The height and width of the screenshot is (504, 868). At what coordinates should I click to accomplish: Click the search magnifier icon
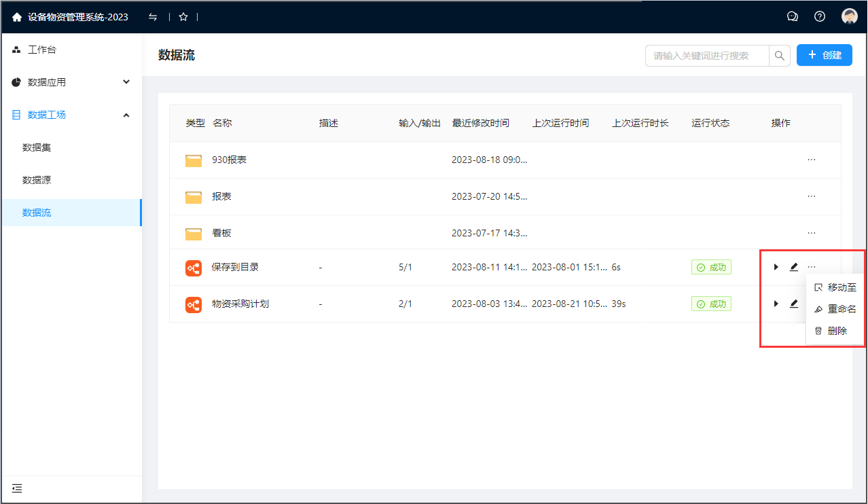[x=780, y=56]
